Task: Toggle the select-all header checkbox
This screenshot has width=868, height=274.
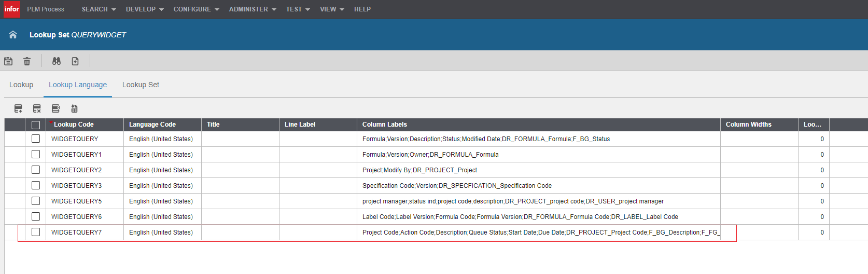Action: 36,125
